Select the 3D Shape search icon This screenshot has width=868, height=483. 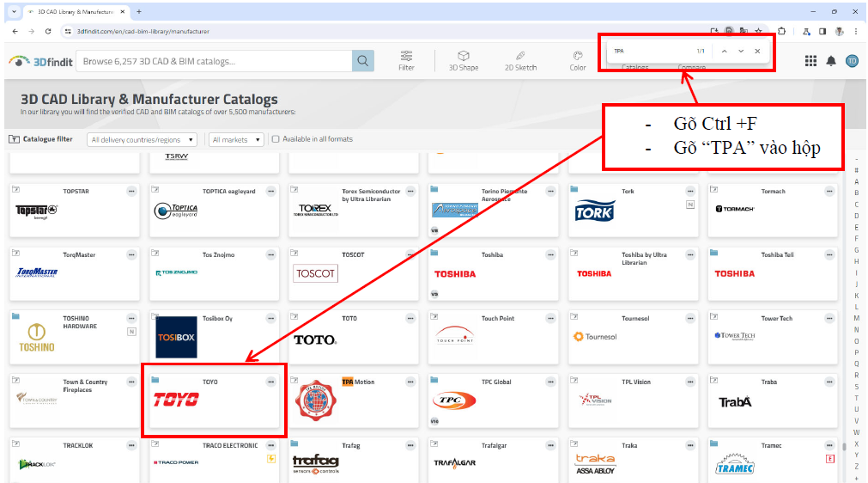tap(464, 60)
